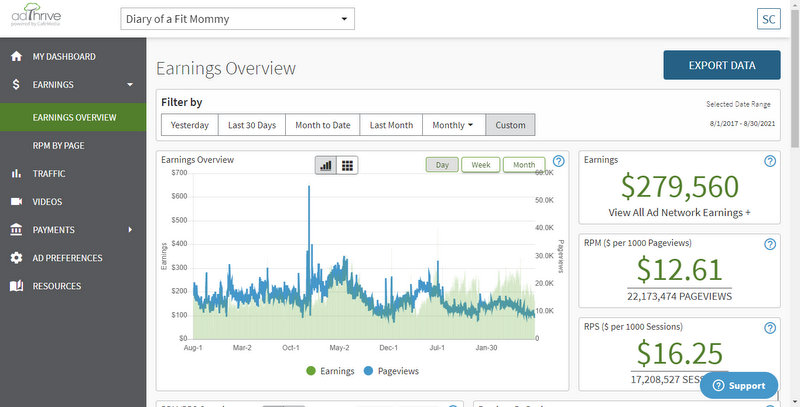This screenshot has height=407, width=800.
Task: Toggle chart grouping to Week
Action: (x=481, y=165)
